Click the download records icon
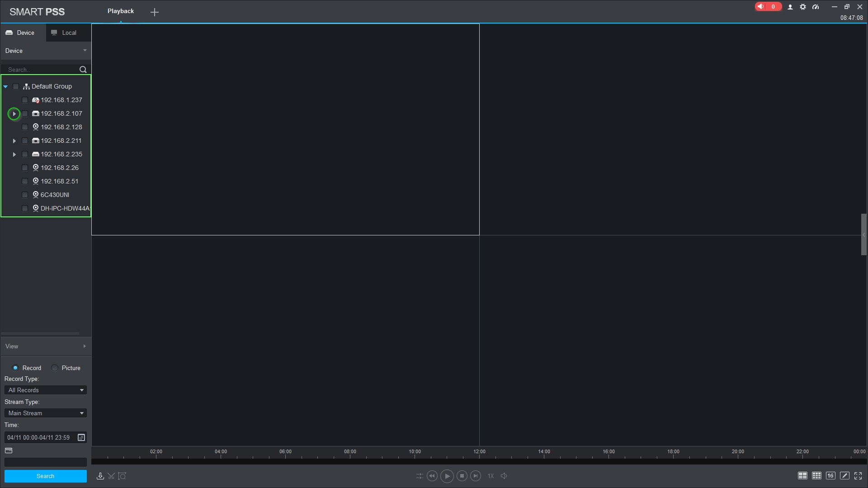Image resolution: width=868 pixels, height=488 pixels. [100, 476]
